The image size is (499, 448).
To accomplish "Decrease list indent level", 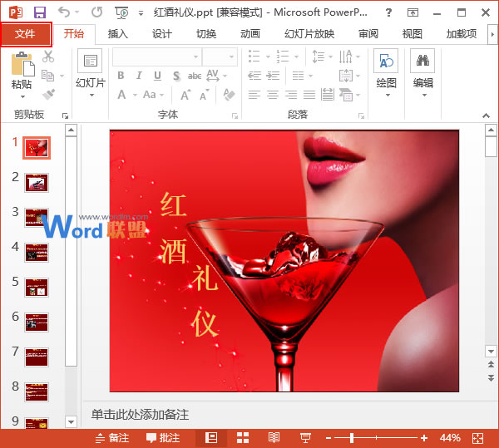I will (254, 76).
